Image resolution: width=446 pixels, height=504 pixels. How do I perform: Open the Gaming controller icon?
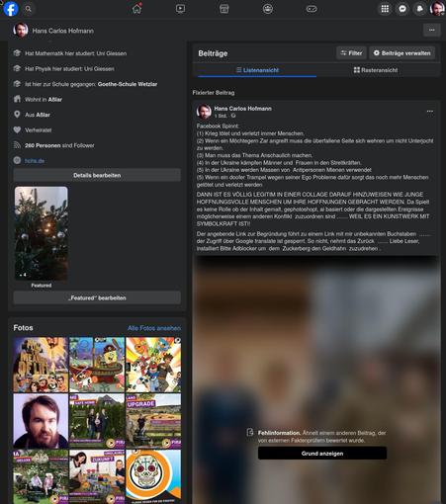pos(312,9)
